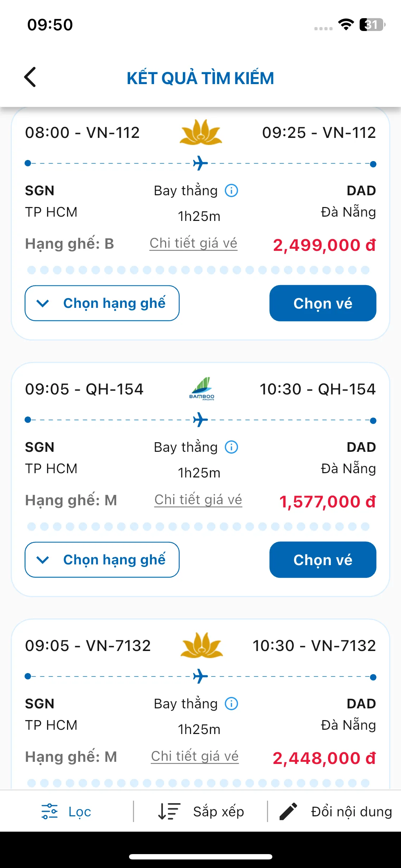Screen dimensions: 401x868
Task: Open Chi tiết giá vé for VN-7132
Action: point(195,756)
